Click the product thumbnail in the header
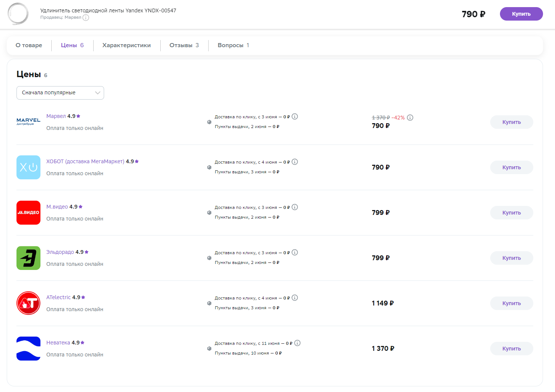Viewport: 555px width, 392px height. (x=18, y=14)
